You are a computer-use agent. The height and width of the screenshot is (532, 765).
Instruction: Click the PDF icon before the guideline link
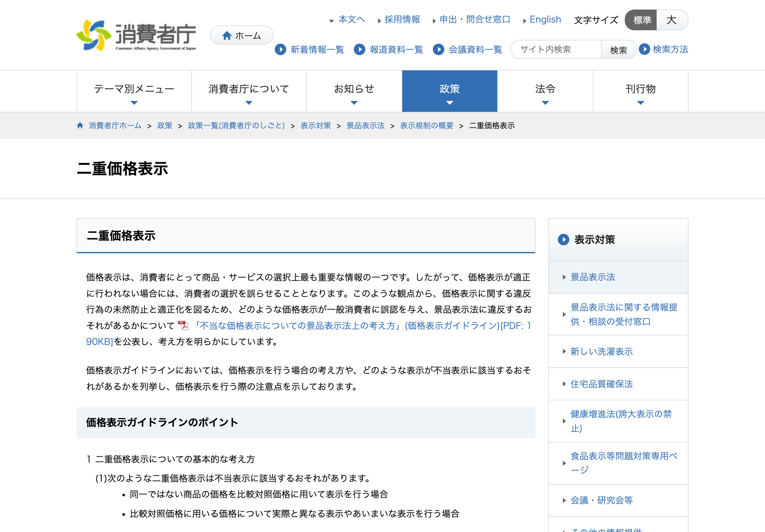(183, 325)
